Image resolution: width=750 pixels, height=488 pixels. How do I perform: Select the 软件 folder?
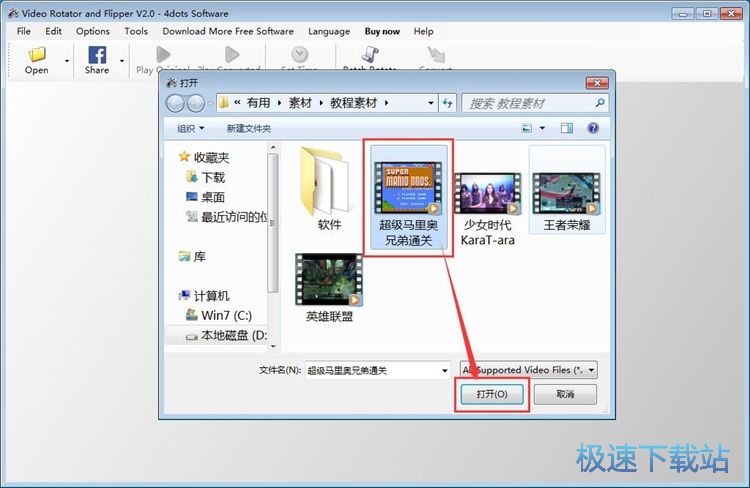329,189
